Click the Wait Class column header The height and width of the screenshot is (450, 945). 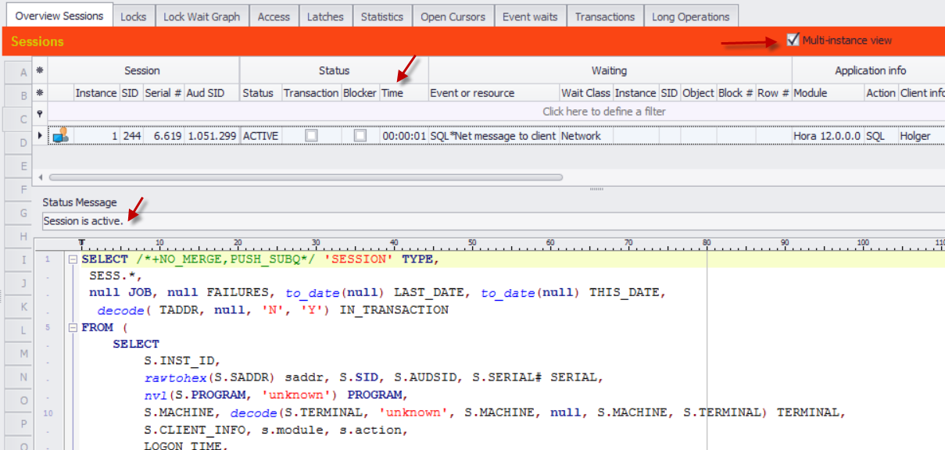(585, 93)
